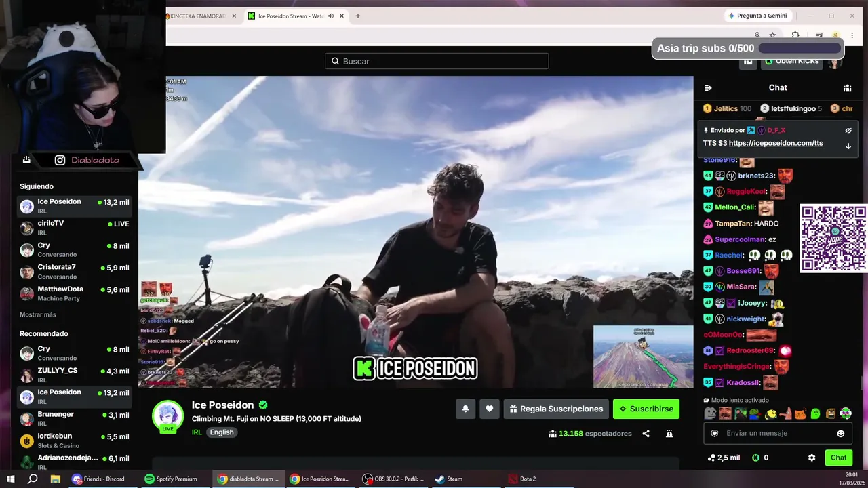
Task: Open MatthewDota channel in sidebar
Action: [x=75, y=293]
